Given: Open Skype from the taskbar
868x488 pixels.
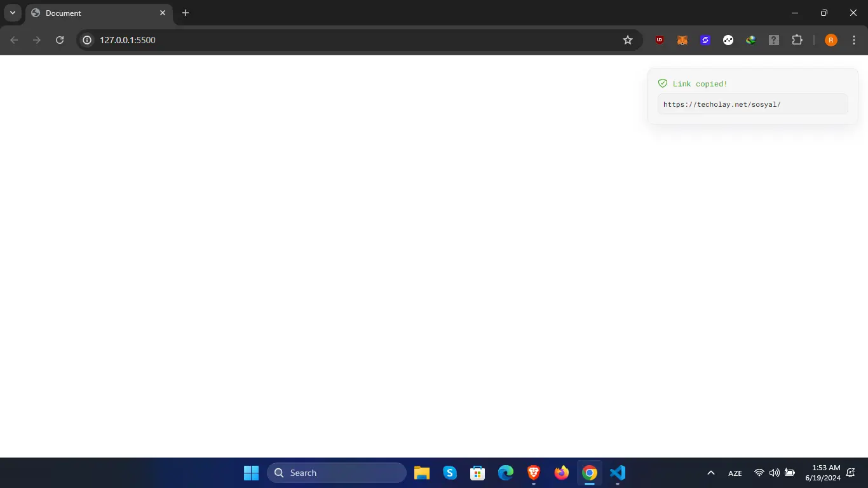Looking at the screenshot, I should [x=450, y=473].
